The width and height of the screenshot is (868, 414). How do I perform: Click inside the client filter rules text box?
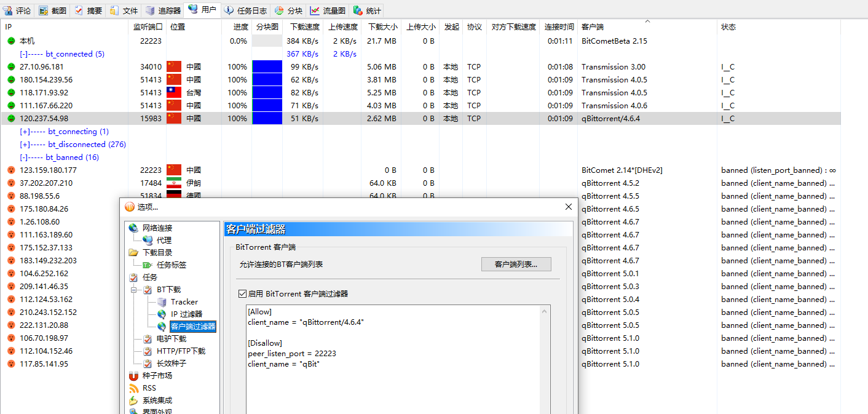pos(393,359)
